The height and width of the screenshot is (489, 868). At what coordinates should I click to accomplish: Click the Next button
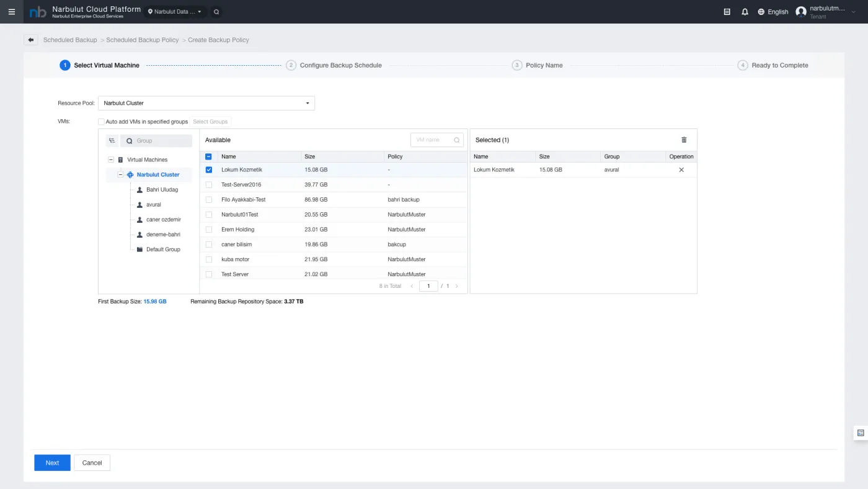pos(52,463)
